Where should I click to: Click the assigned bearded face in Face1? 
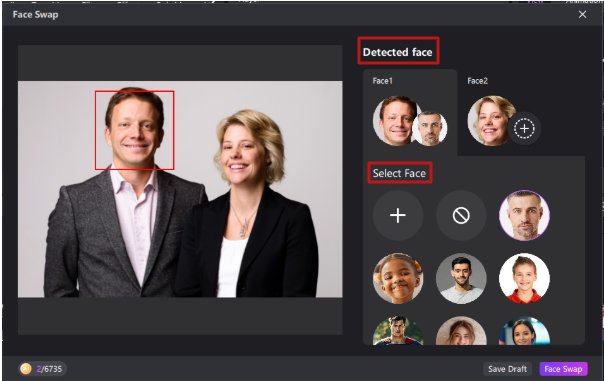430,129
